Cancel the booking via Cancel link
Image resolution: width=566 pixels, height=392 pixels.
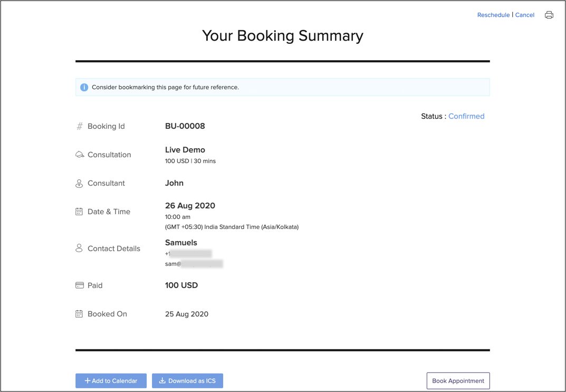524,15
